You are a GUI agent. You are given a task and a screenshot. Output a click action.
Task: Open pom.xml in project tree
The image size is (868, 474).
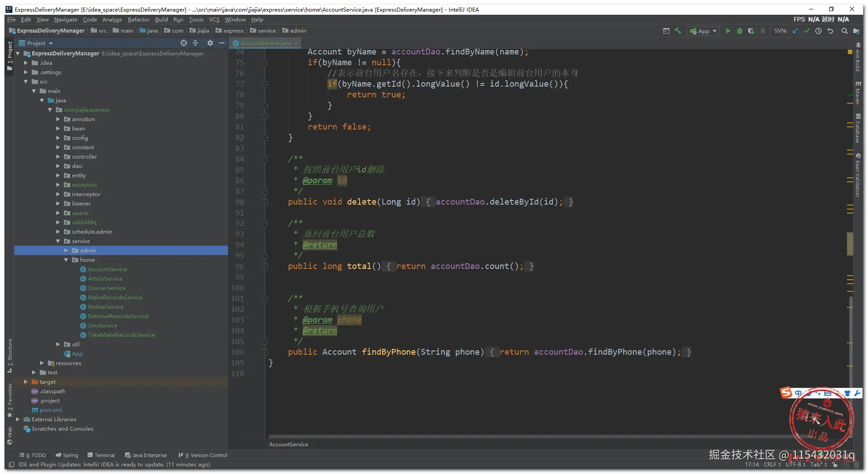pos(47,410)
